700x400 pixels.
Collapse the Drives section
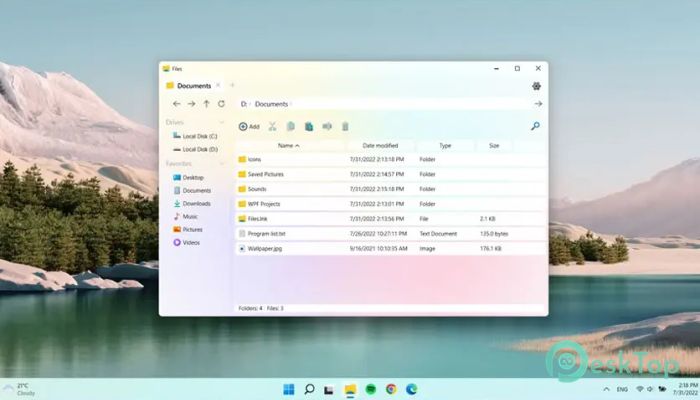(221, 122)
